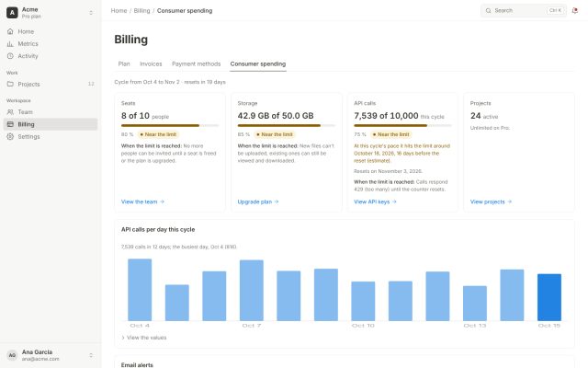Click the '42.9 GB of 50.0 GB' value

(x=276, y=116)
